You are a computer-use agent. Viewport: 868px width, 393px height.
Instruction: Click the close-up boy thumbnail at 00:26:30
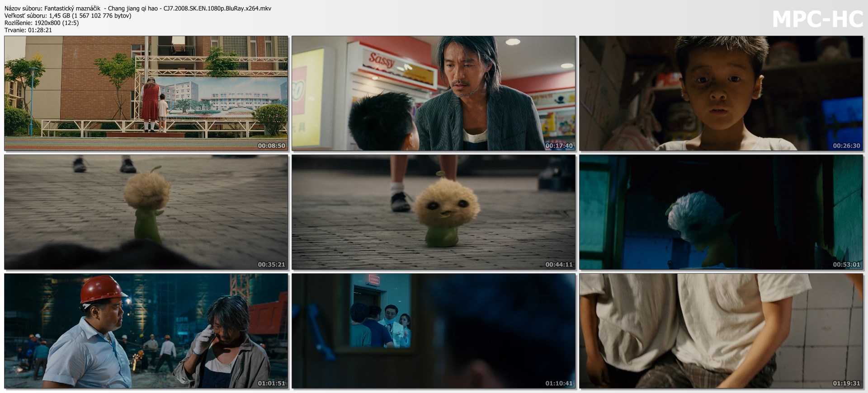click(721, 93)
